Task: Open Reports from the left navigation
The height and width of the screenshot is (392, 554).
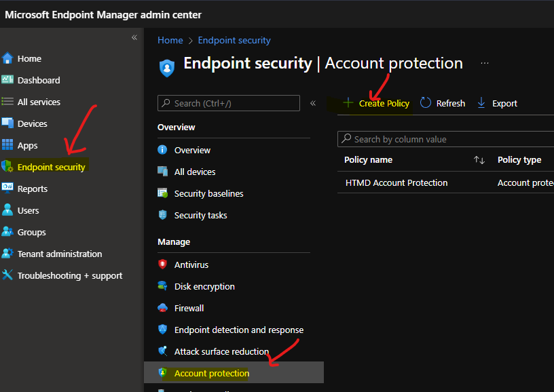Action: 33,189
